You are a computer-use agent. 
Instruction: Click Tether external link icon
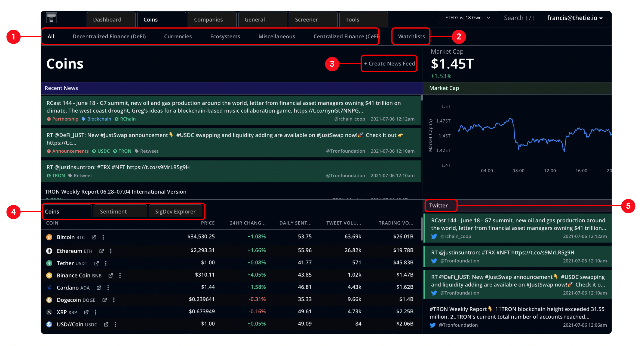[x=97, y=263]
